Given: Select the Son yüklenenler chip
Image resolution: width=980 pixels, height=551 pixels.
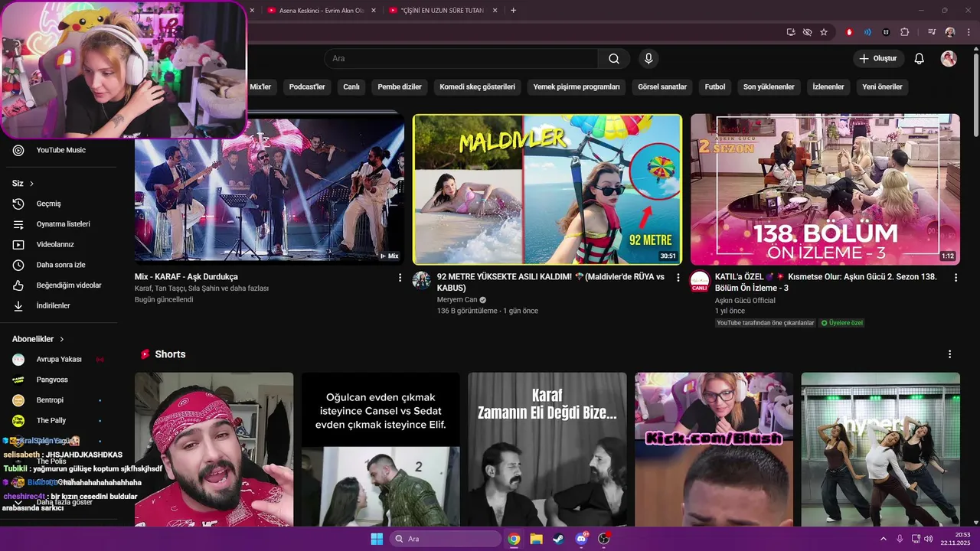Looking at the screenshot, I should (769, 87).
